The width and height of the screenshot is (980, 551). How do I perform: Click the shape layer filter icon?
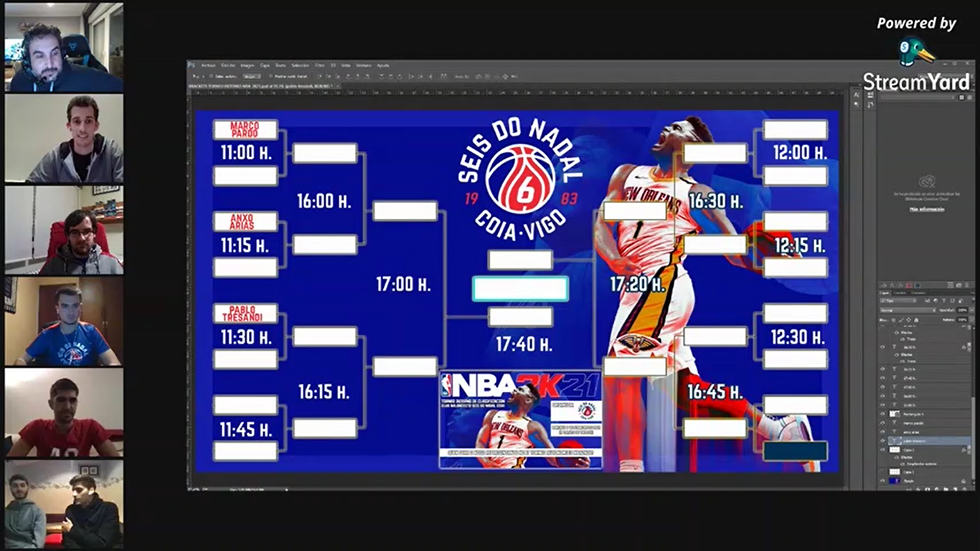[952, 301]
